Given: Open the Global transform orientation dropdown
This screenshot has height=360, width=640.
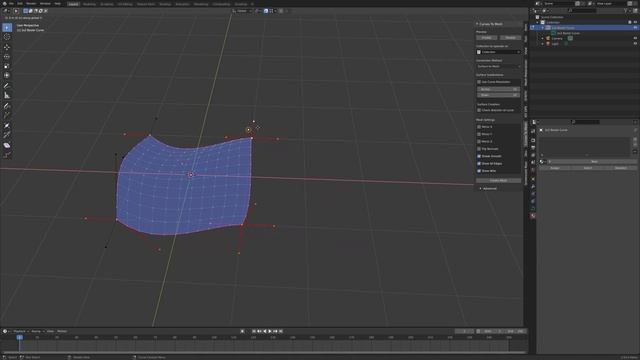Looking at the screenshot, I should tap(242, 11).
